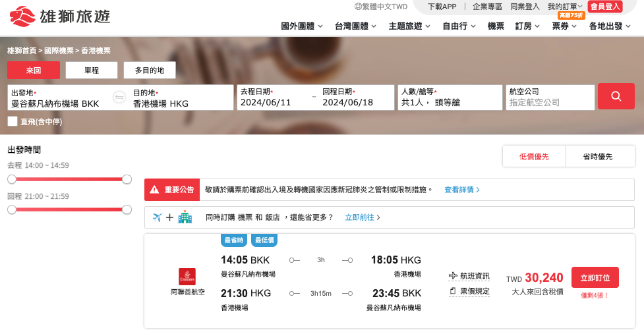Open 航班資訊 flight information
This screenshot has height=332, width=644.
tap(469, 276)
